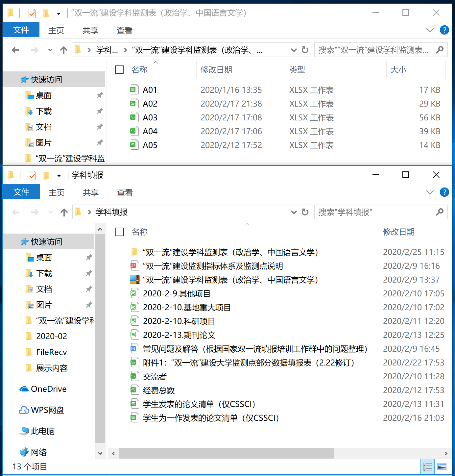Click the help icon in the top window
This screenshot has width=455, height=476.
click(x=444, y=30)
